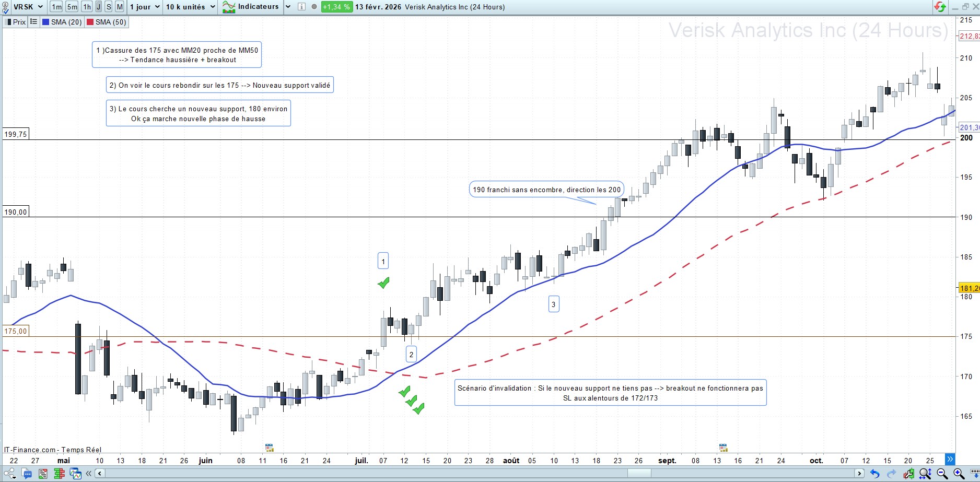
Task: Select the monthly M timeframe
Action: [x=120, y=7]
